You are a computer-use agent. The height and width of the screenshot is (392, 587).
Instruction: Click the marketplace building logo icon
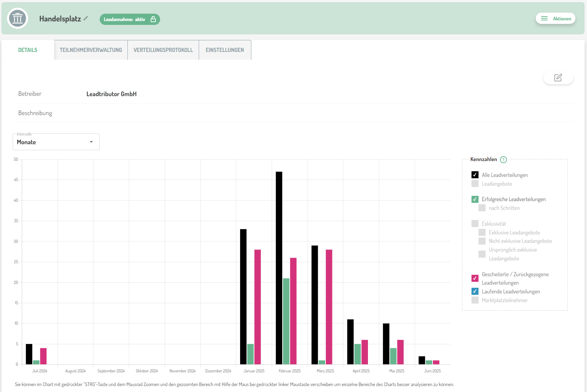pyautogui.click(x=18, y=19)
